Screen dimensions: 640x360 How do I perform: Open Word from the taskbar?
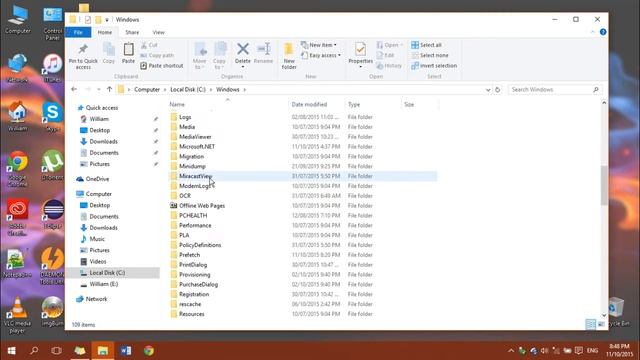pyautogui.click(x=126, y=351)
